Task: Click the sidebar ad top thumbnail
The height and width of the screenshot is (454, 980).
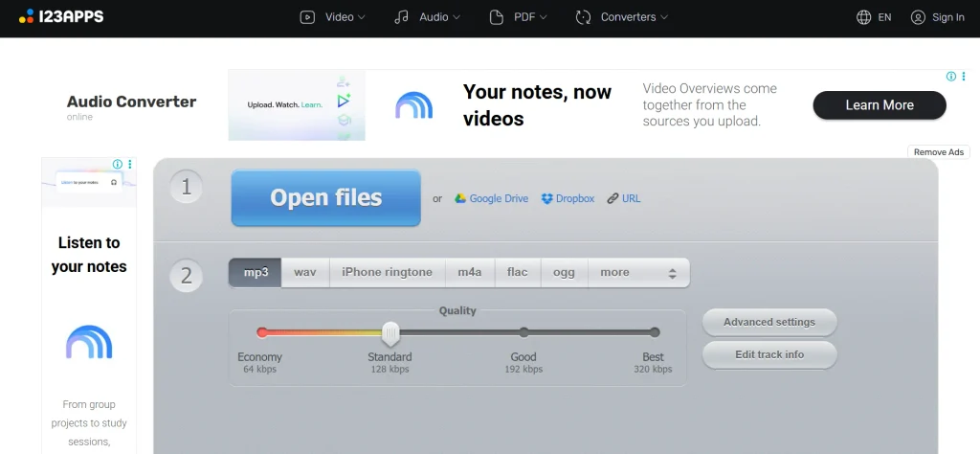Action: coord(89,182)
